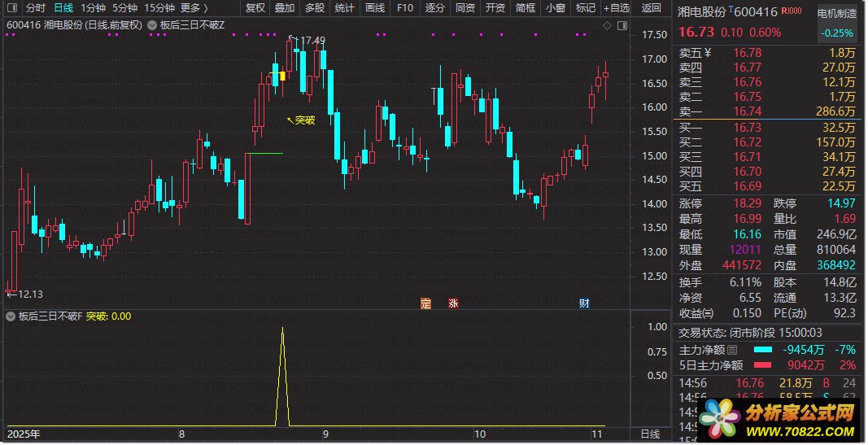
Task: Select 卖一 price 16.74
Action: (x=748, y=111)
